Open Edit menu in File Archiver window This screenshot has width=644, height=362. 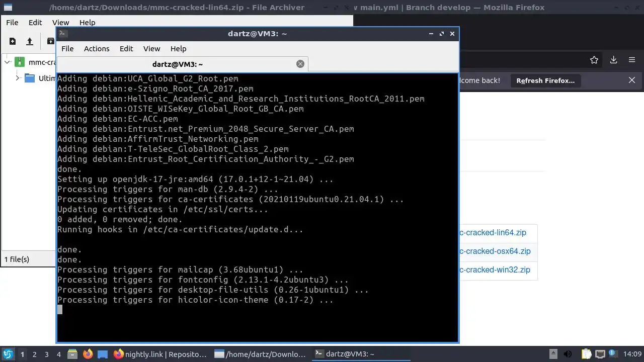[35, 23]
